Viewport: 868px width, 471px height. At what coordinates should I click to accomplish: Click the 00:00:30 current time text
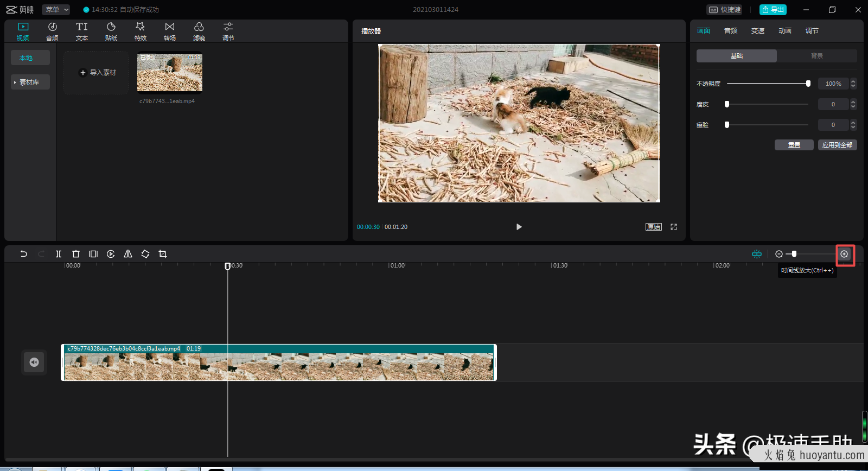pyautogui.click(x=368, y=227)
